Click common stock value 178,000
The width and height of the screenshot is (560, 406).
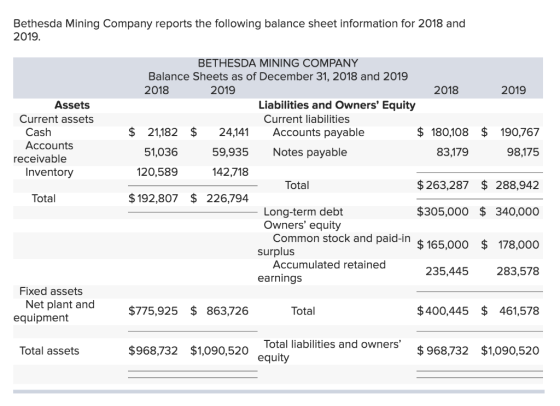[x=519, y=245]
